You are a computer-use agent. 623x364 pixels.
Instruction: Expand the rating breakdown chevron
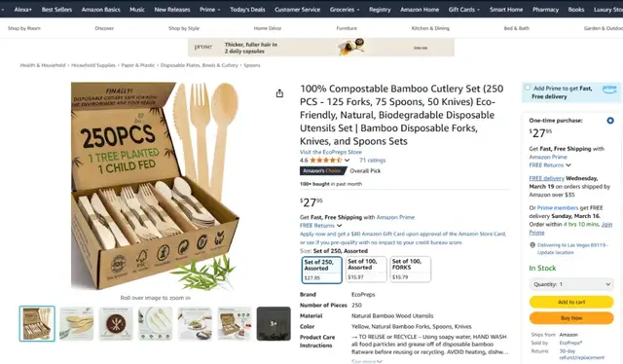point(347,161)
